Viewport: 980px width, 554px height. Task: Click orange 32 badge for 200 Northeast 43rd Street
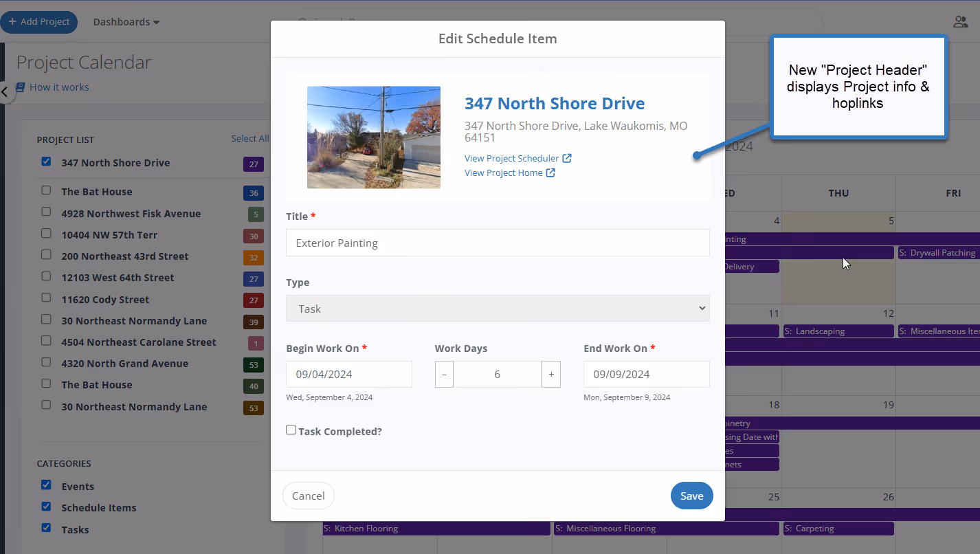pos(254,258)
